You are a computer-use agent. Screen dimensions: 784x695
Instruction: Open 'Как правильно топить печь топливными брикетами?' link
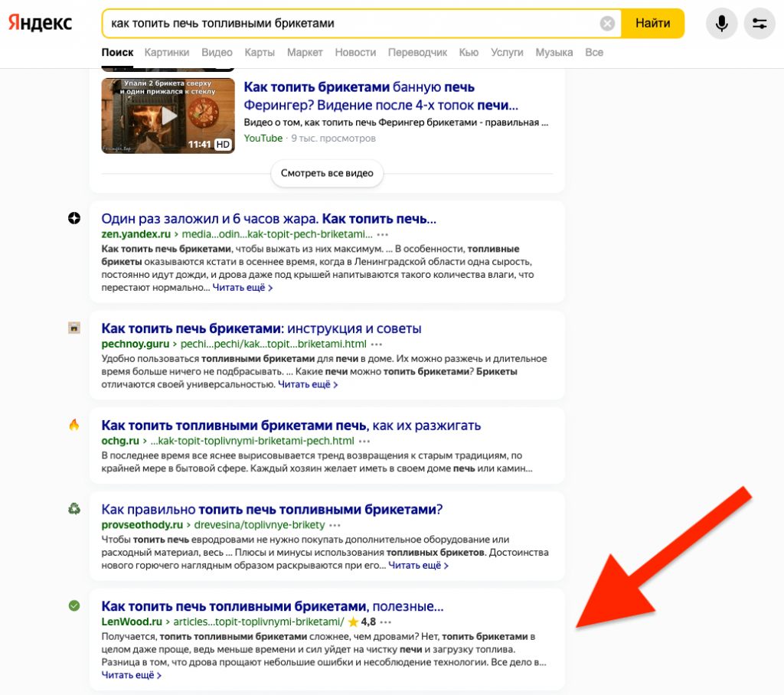tap(272, 509)
